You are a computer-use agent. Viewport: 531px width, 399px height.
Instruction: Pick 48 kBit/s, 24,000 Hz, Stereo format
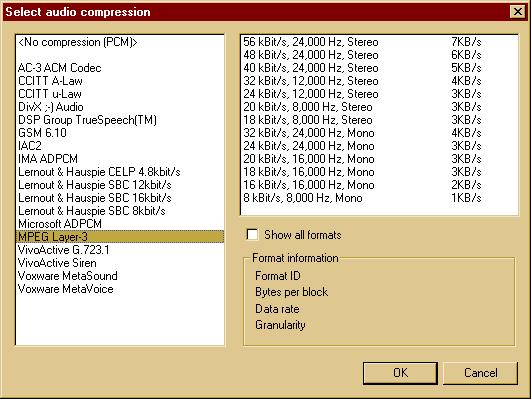379,55
